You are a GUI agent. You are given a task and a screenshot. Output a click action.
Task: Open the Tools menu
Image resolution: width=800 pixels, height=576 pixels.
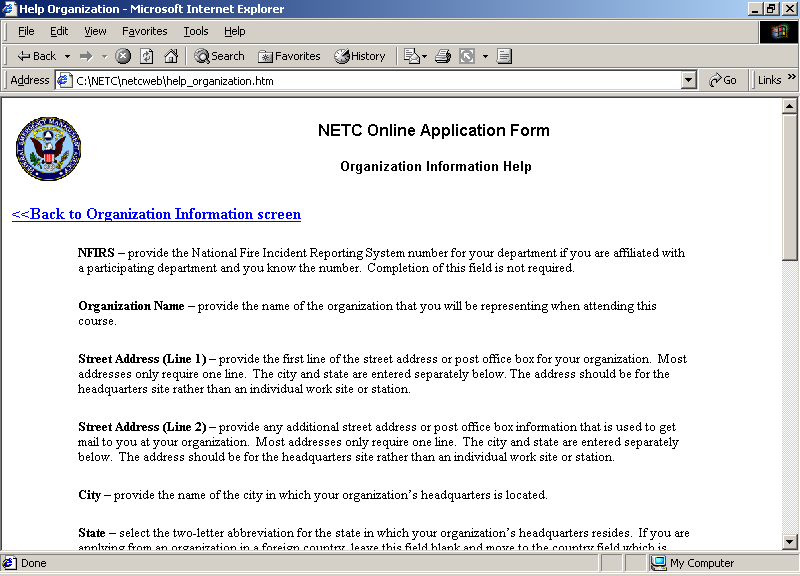196,32
